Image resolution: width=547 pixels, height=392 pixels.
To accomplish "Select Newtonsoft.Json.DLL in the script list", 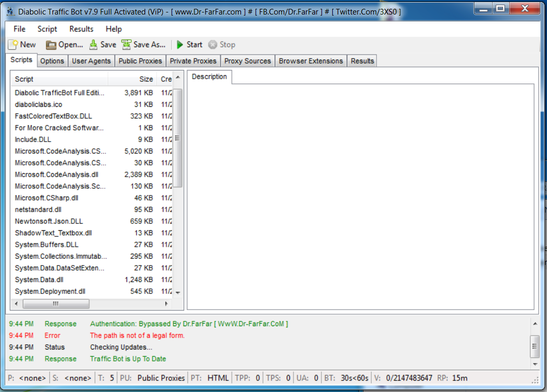I will tap(49, 221).
